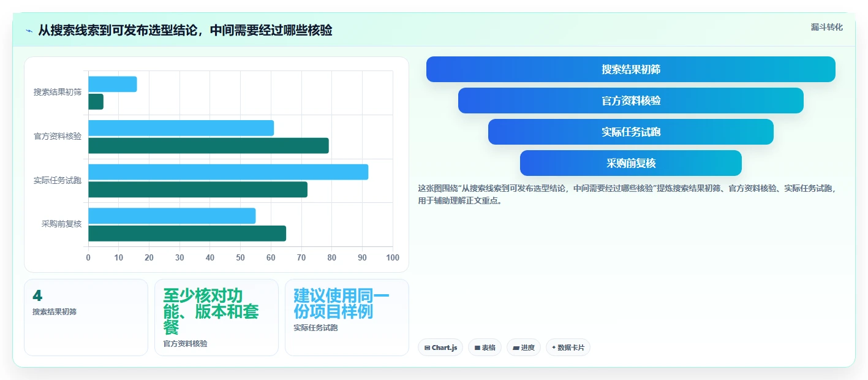Click the 采购前复核 chart axis label
This screenshot has width=868, height=380.
coord(61,224)
